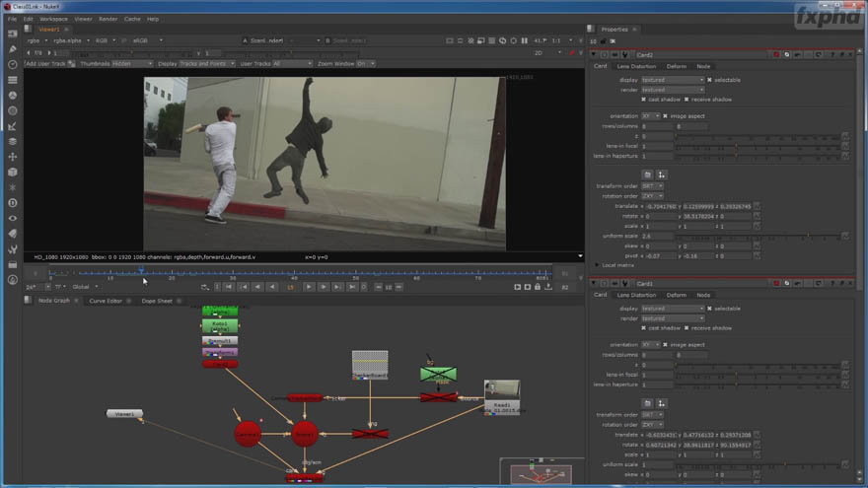Play forward in the viewer
Image resolution: width=868 pixels, height=488 pixels.
[x=309, y=287]
